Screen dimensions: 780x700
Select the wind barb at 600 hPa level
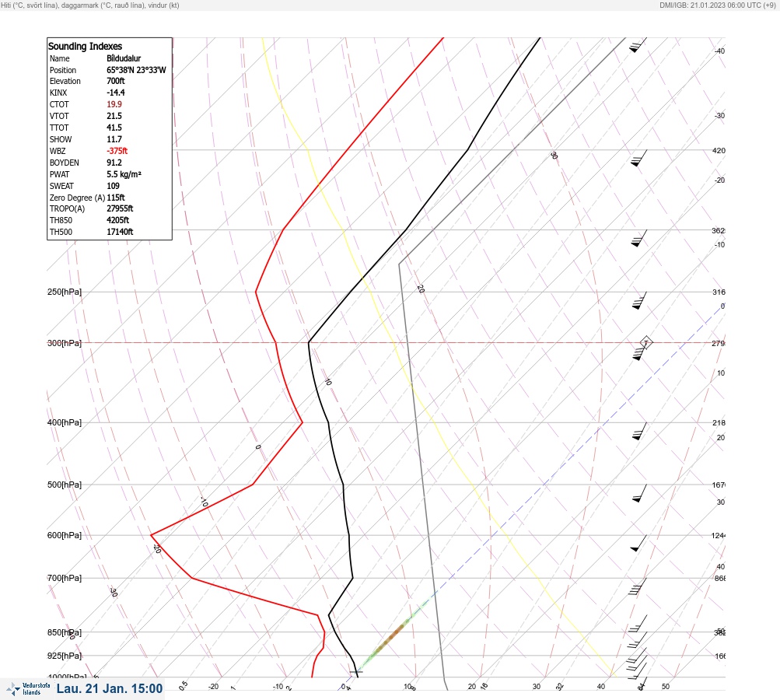[638, 544]
